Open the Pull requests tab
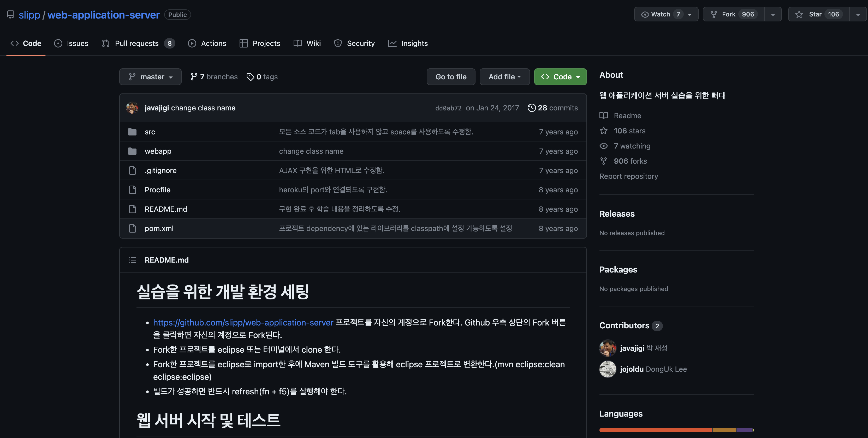 tap(138, 44)
